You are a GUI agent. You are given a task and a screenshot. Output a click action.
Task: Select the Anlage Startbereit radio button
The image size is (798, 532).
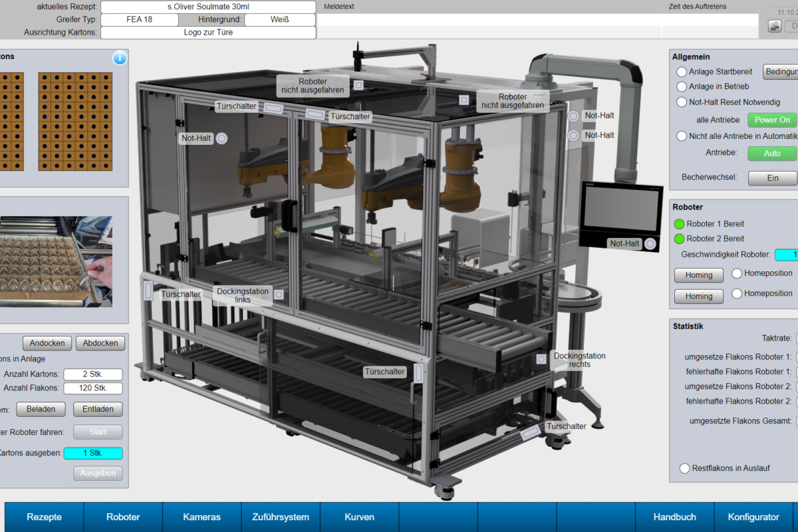point(682,72)
